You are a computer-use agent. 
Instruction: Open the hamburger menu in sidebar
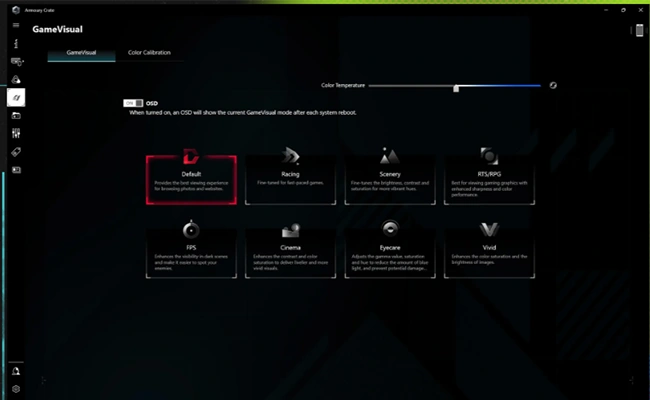pos(16,25)
